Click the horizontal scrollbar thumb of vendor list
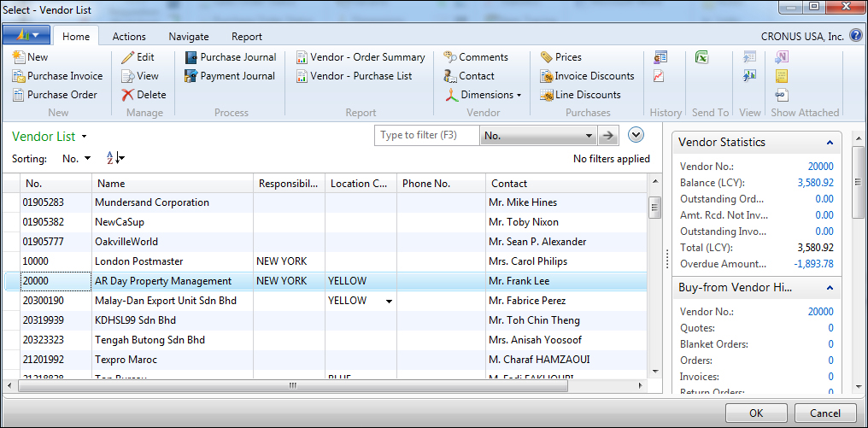868x428 pixels. [x=293, y=385]
